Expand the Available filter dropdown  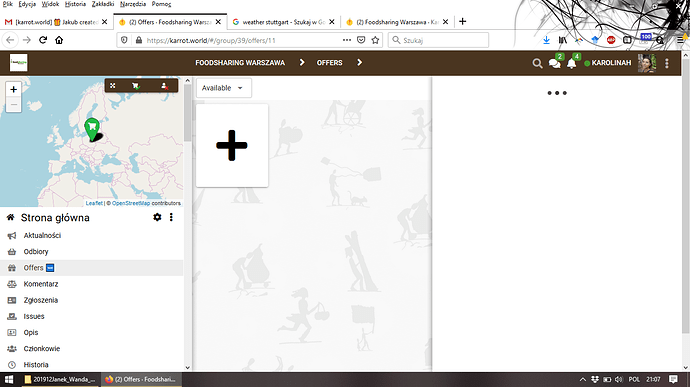tap(224, 88)
